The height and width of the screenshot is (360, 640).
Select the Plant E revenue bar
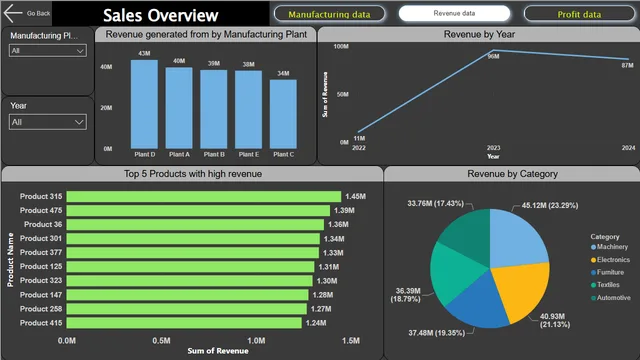(x=249, y=110)
